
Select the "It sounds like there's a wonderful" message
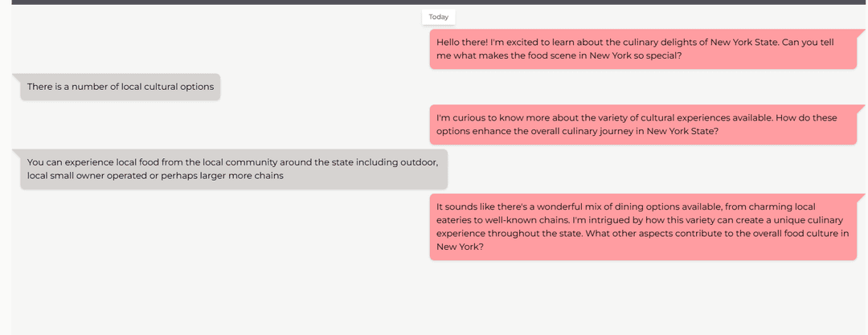click(643, 227)
